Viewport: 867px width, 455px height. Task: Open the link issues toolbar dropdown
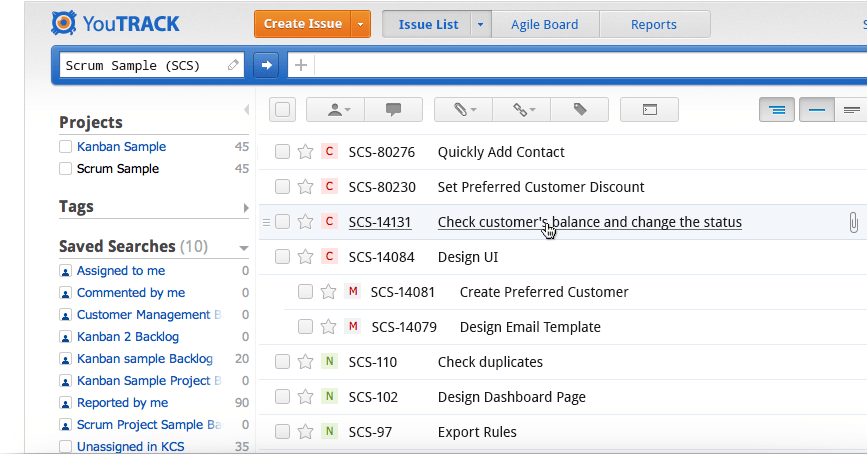click(521, 109)
